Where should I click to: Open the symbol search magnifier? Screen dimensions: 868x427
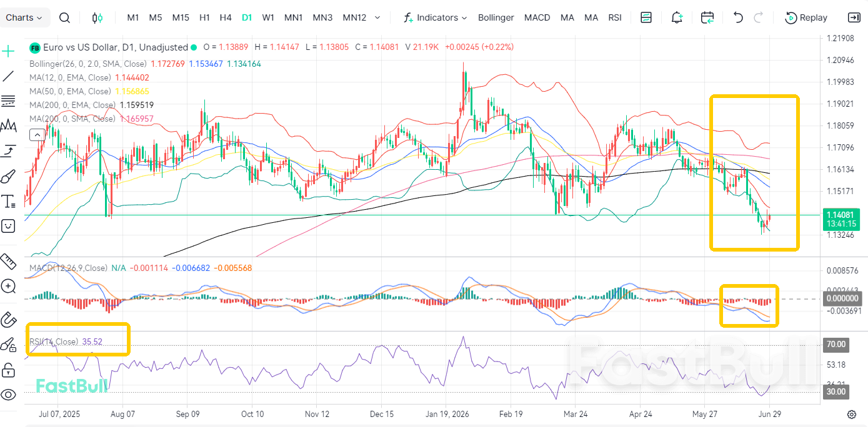pos(64,17)
